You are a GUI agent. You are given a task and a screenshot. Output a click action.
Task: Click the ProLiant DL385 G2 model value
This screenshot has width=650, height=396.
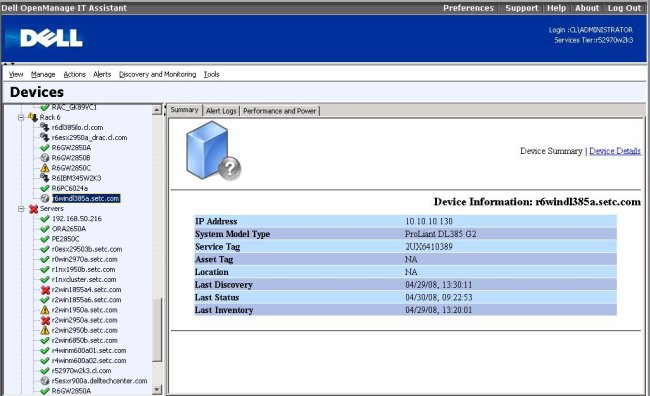pos(441,234)
